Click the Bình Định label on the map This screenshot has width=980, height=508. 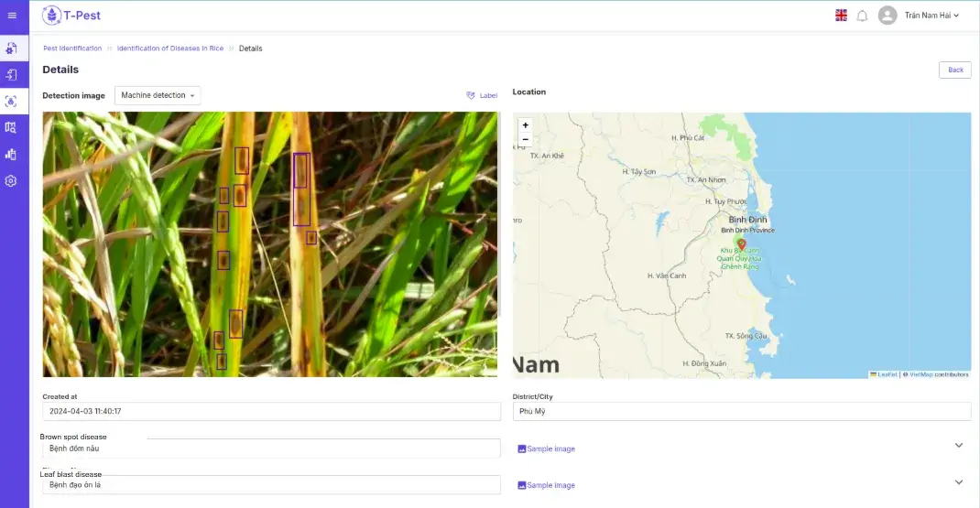pos(747,220)
